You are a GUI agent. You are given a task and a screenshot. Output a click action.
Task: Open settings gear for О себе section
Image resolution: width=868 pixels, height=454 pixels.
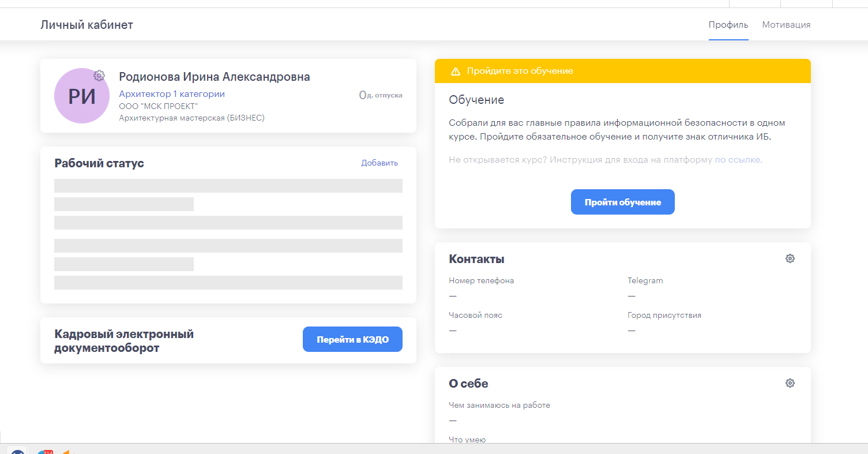tap(790, 383)
